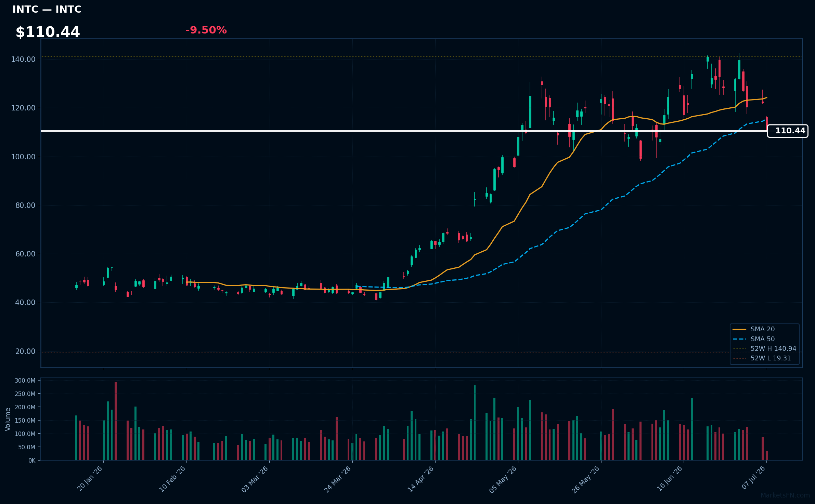Click the 26 May '26 date label
This screenshot has height=504, width=815.
586,479
